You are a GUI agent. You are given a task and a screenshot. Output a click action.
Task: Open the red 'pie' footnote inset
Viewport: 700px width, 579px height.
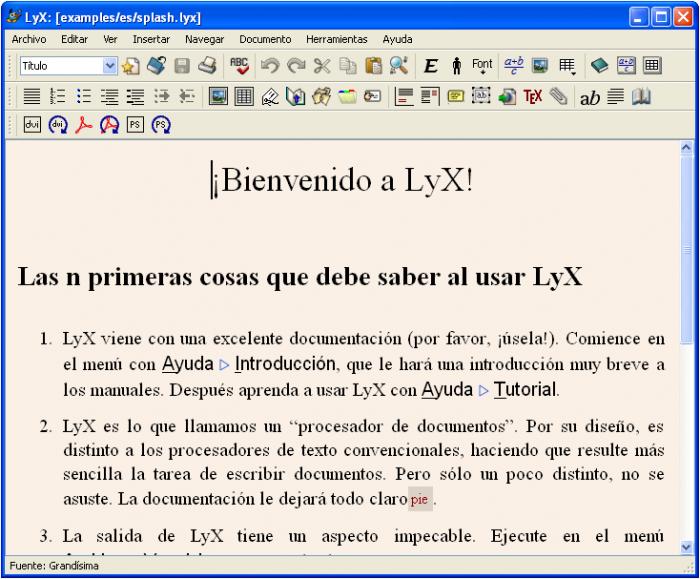click(x=420, y=499)
